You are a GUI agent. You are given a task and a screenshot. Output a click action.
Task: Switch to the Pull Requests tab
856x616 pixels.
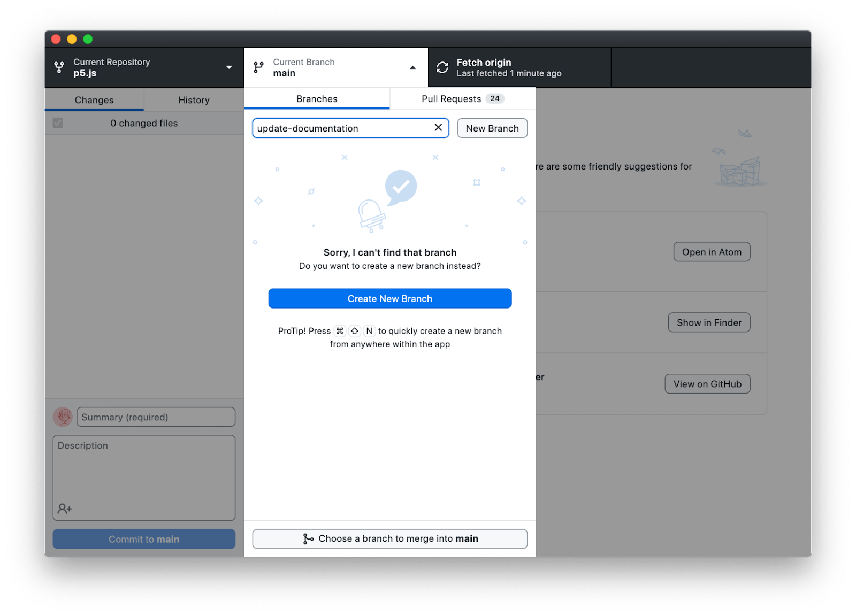(452, 98)
